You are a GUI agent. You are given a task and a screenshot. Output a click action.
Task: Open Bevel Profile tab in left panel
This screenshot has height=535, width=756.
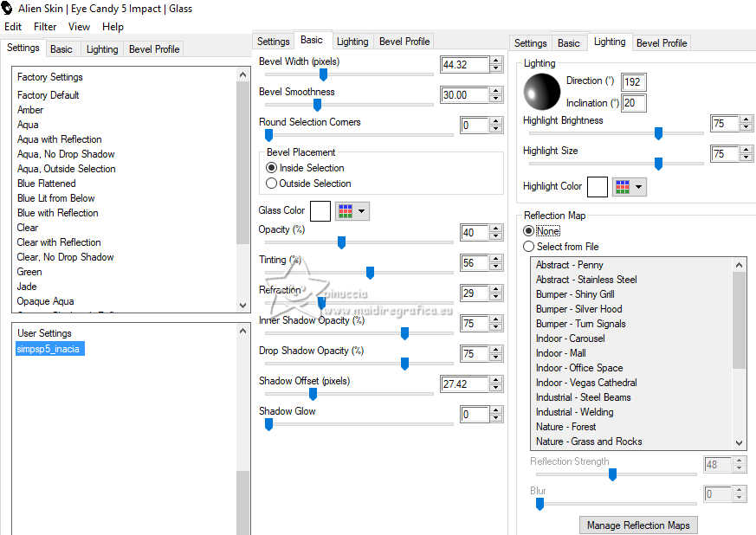(x=154, y=49)
